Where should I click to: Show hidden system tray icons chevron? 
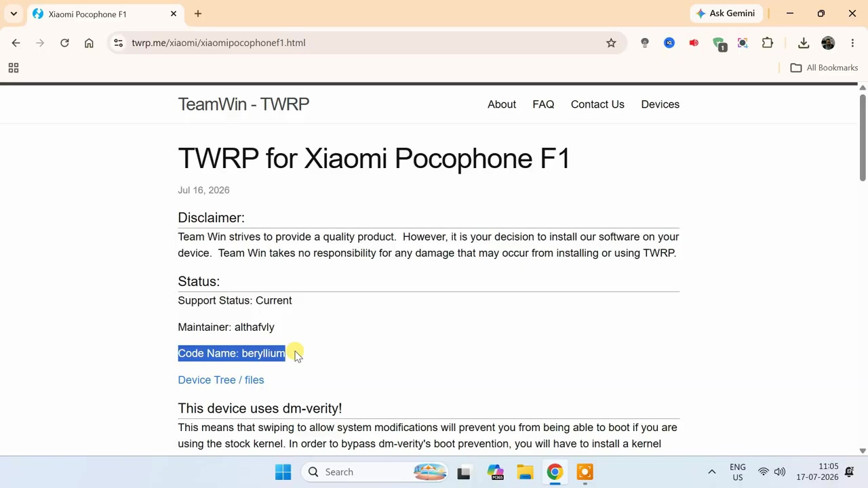coord(711,472)
